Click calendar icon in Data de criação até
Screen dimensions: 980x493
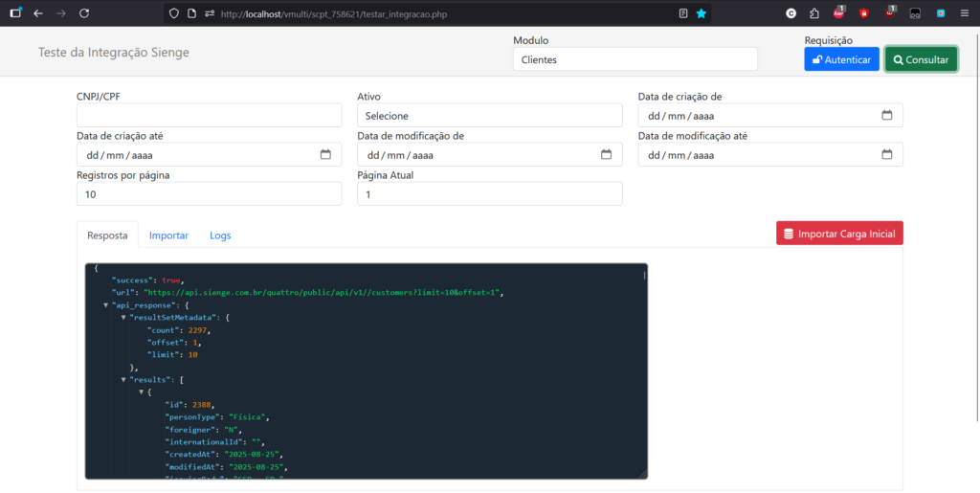(x=324, y=154)
